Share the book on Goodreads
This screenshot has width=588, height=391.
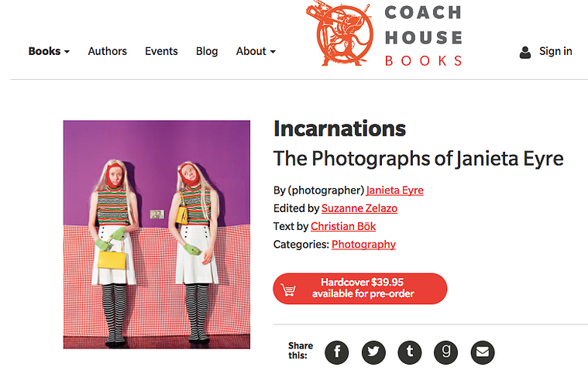click(x=446, y=352)
